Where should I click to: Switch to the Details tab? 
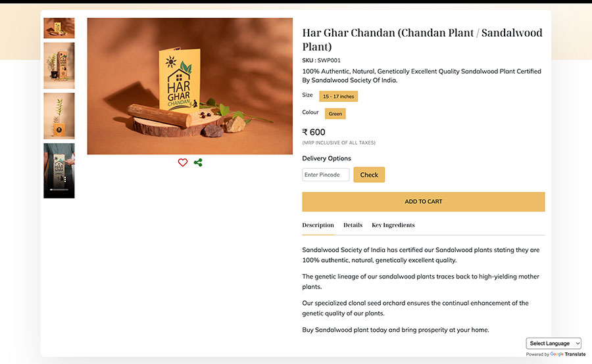[353, 225]
